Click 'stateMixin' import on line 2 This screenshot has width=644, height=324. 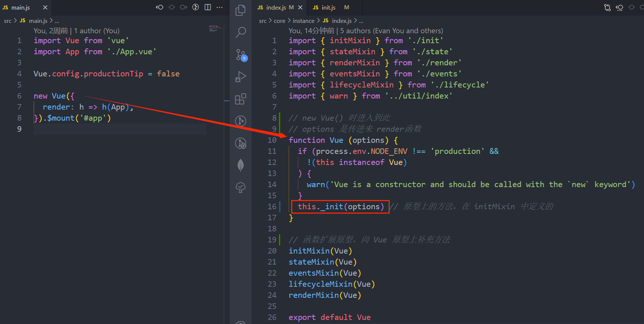point(352,52)
